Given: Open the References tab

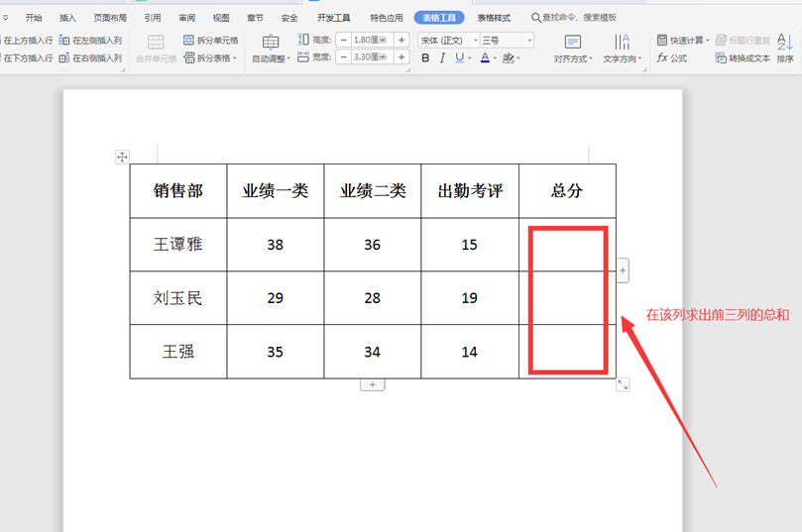Looking at the screenshot, I should (153, 18).
